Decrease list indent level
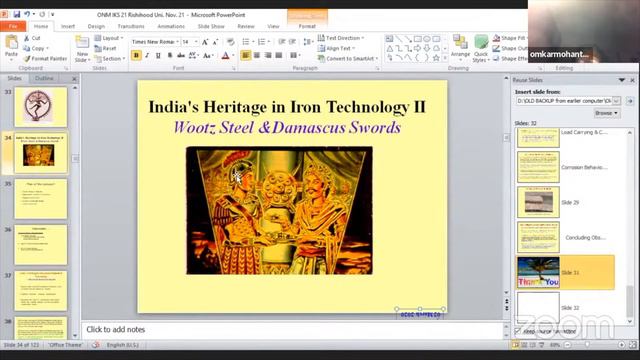 click(x=282, y=42)
